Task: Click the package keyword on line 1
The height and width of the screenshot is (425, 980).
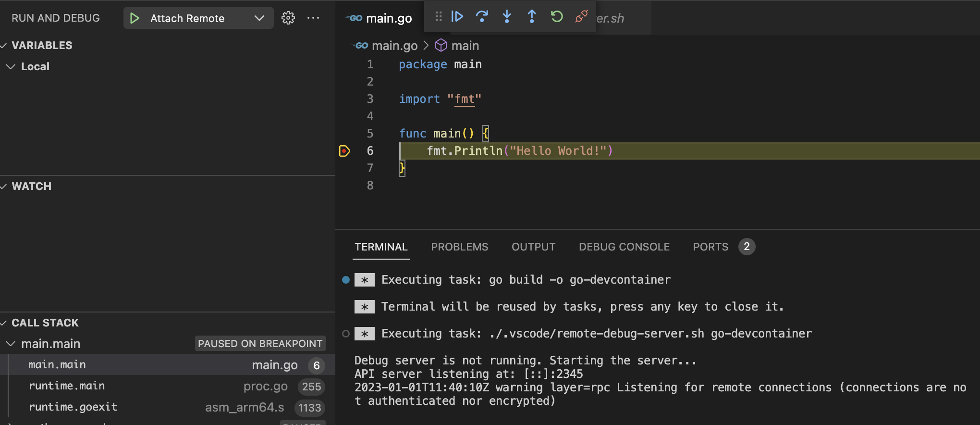Action: pos(423,64)
